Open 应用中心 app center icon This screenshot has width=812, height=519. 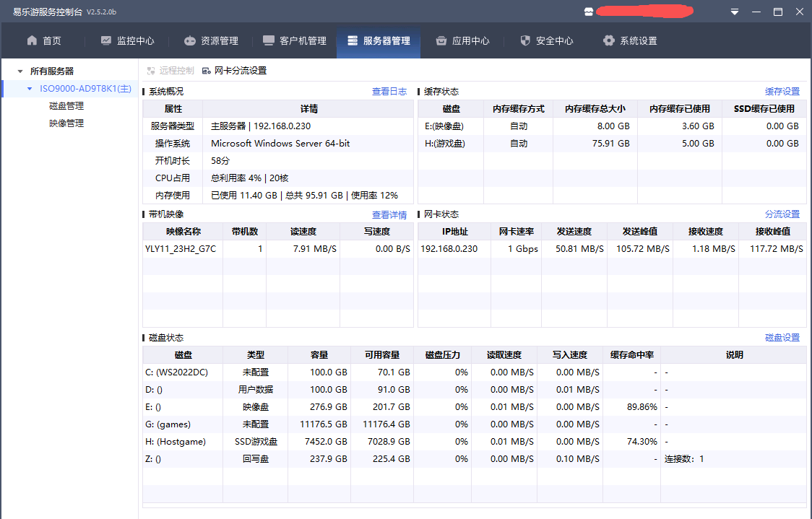[440, 40]
